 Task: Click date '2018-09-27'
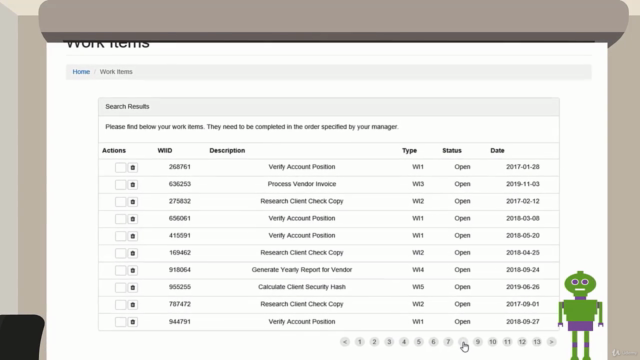522,322
